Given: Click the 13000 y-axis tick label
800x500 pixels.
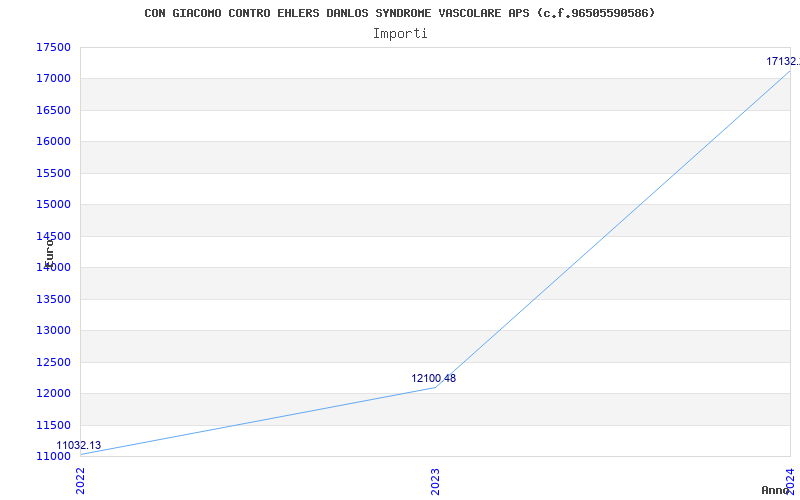Looking at the screenshot, I should pyautogui.click(x=53, y=331).
